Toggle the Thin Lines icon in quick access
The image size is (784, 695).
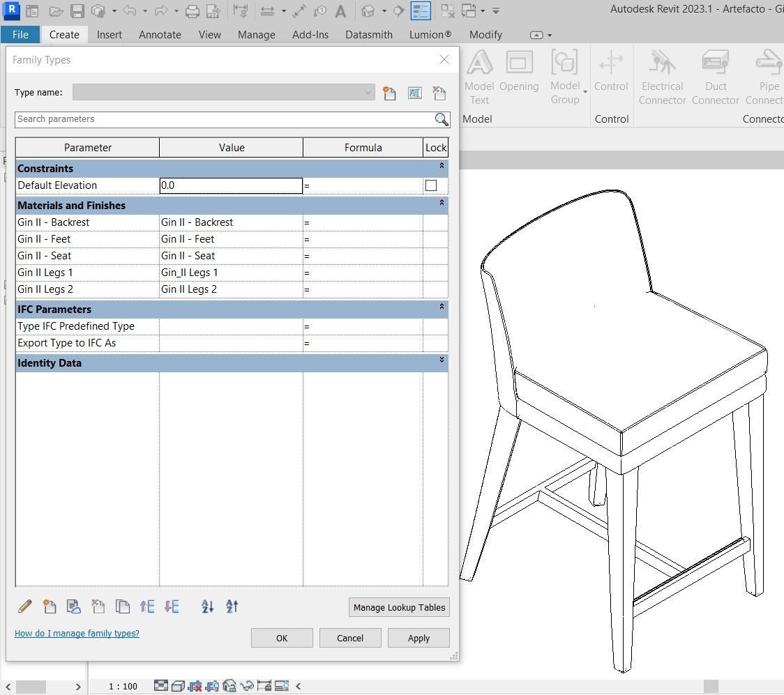pos(421,11)
